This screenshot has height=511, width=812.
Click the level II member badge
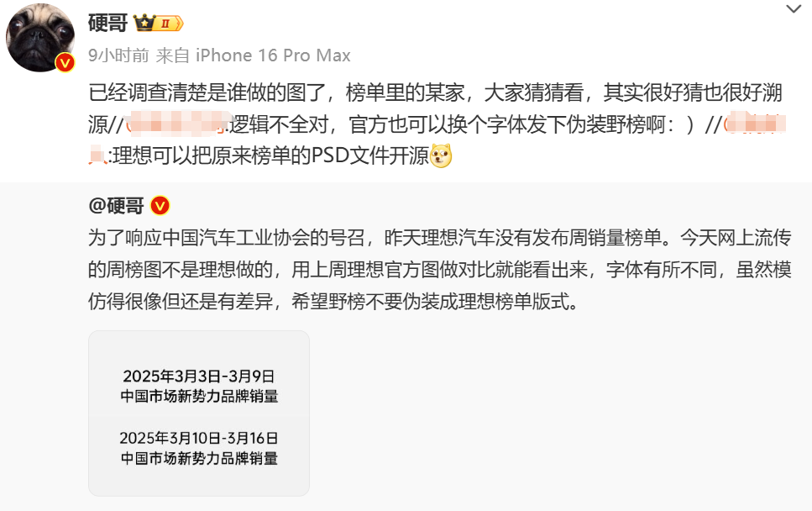(169, 24)
